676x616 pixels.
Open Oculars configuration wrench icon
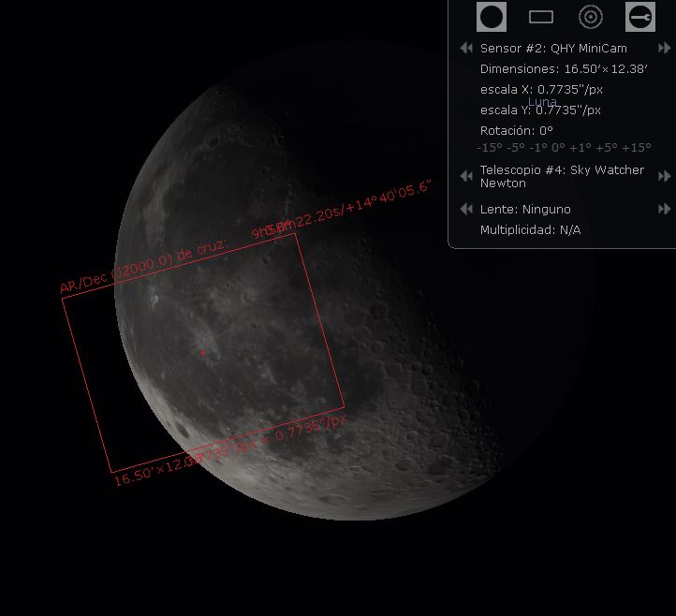639,17
